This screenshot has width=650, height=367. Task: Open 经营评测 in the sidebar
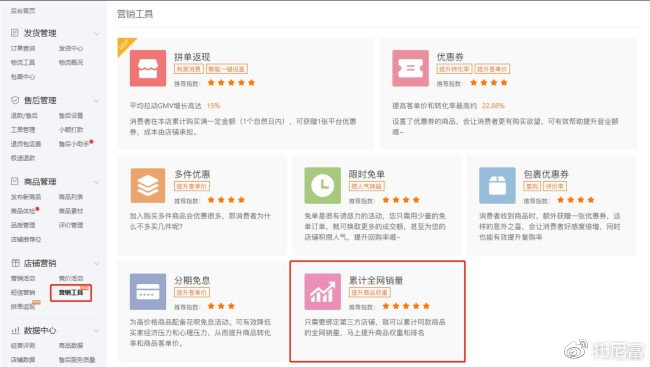23,345
